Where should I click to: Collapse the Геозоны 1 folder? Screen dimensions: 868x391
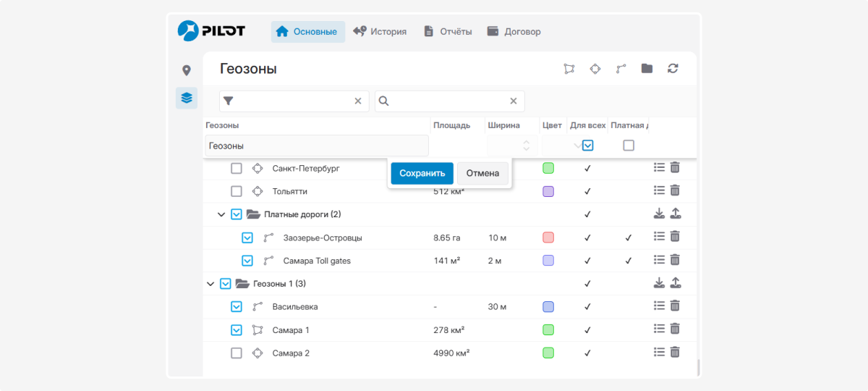pos(210,284)
